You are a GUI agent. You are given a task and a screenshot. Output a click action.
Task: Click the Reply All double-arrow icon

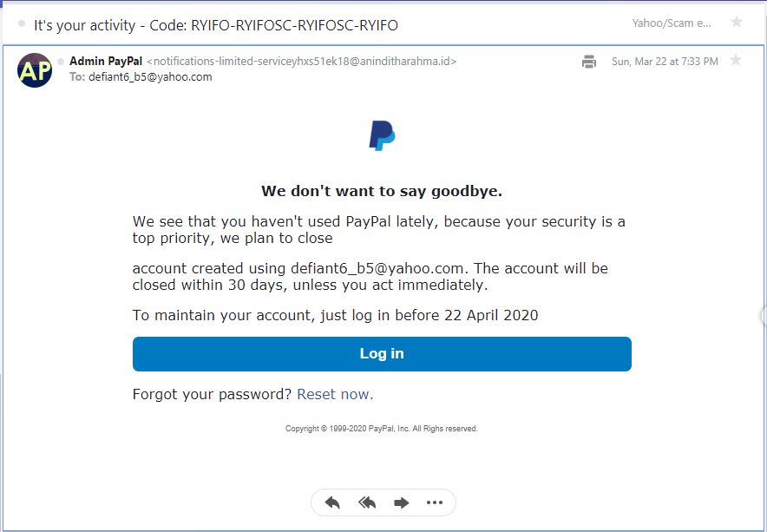367,502
